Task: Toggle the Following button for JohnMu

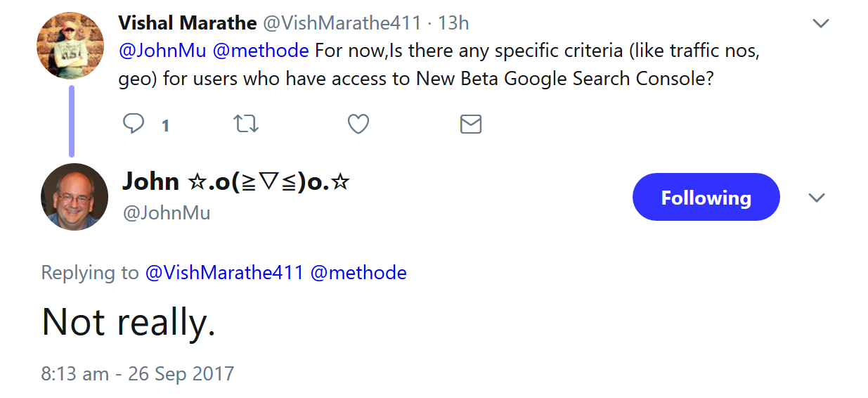Action: (706, 198)
